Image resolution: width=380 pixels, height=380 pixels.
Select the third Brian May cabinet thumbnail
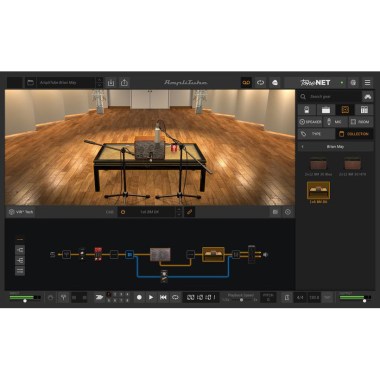pyautogui.click(x=318, y=190)
